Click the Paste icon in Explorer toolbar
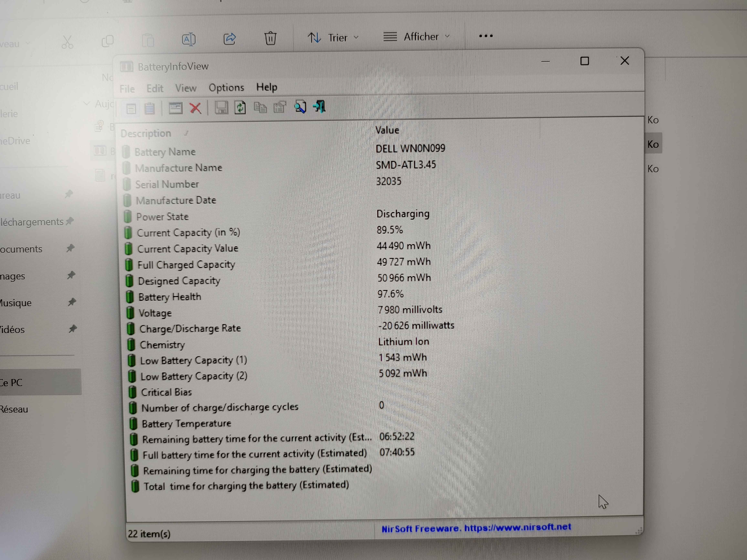This screenshot has height=560, width=747. [148, 41]
